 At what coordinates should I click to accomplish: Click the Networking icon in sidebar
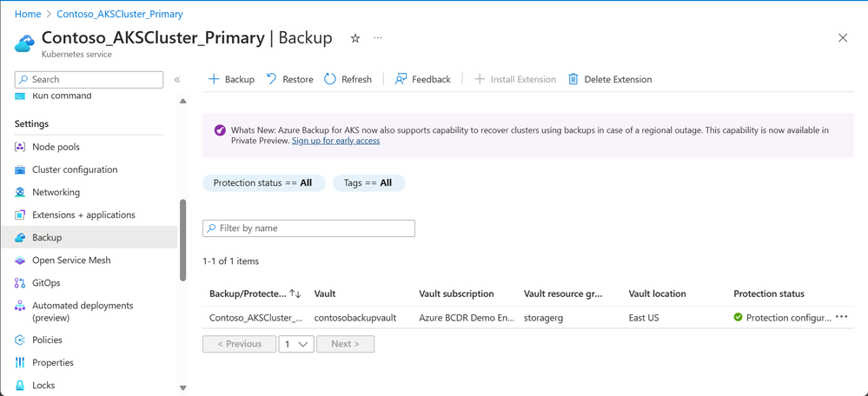20,193
